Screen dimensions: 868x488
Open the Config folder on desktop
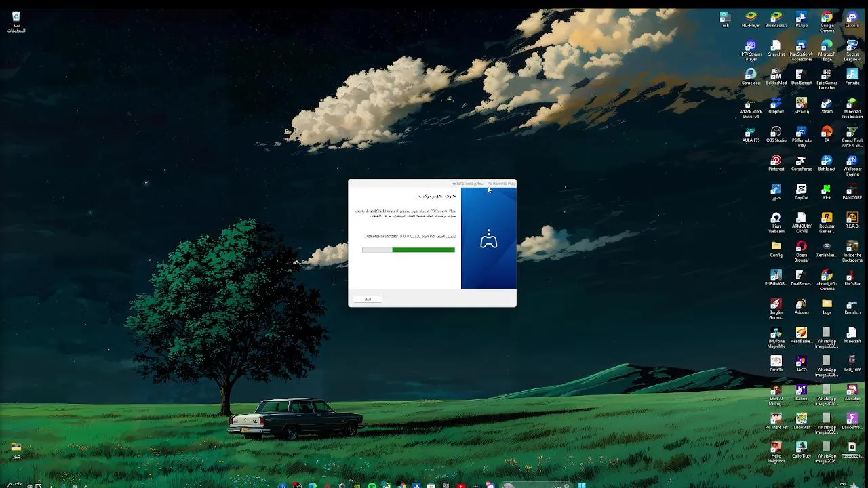pyautogui.click(x=776, y=249)
